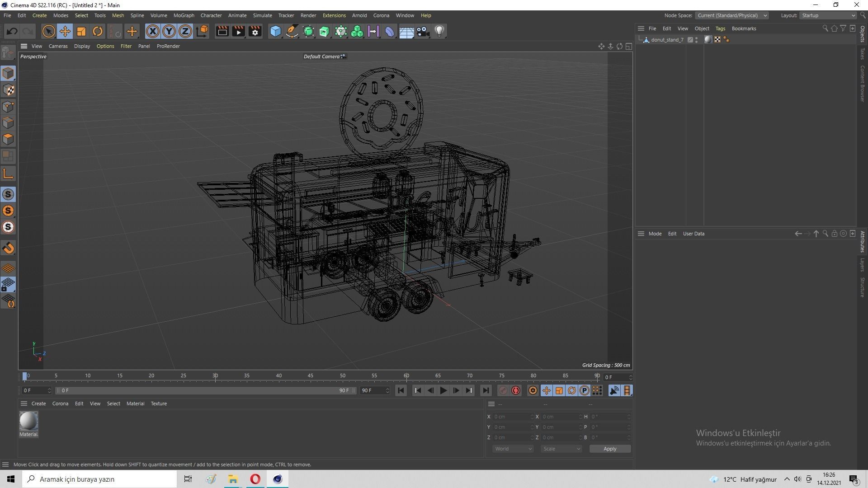
Task: Toggle Enable Axis tool
Action: click(8, 174)
